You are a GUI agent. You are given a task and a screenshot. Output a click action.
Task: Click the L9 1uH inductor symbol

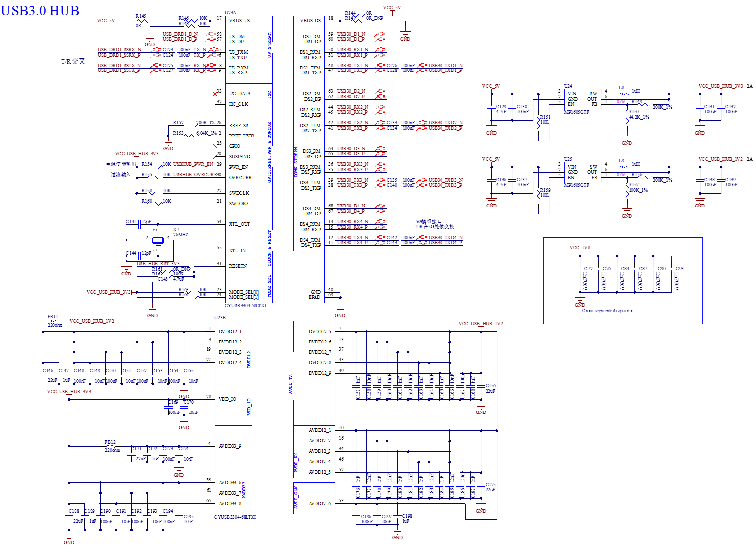[624, 166]
